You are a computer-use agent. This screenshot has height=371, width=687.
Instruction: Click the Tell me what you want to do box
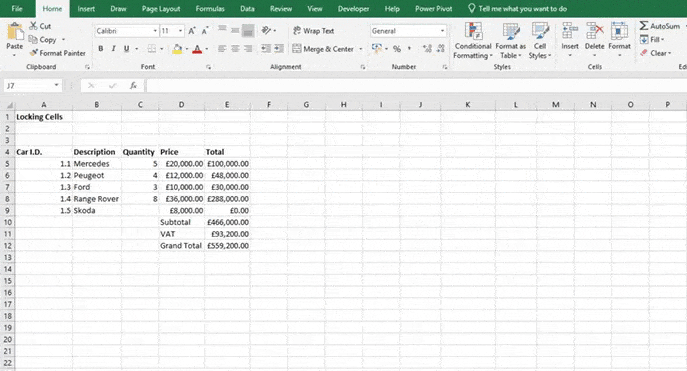coord(517,9)
